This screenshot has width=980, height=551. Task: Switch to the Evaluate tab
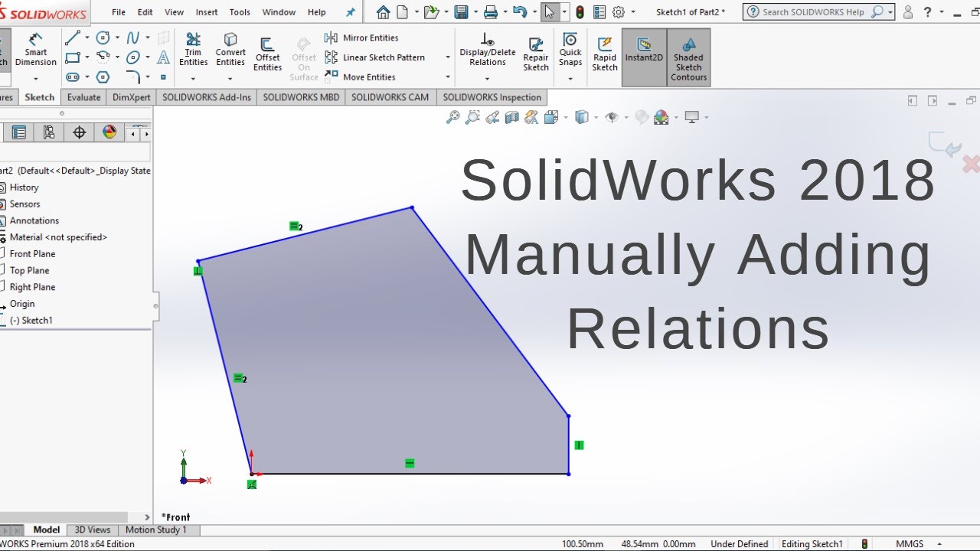coord(83,97)
